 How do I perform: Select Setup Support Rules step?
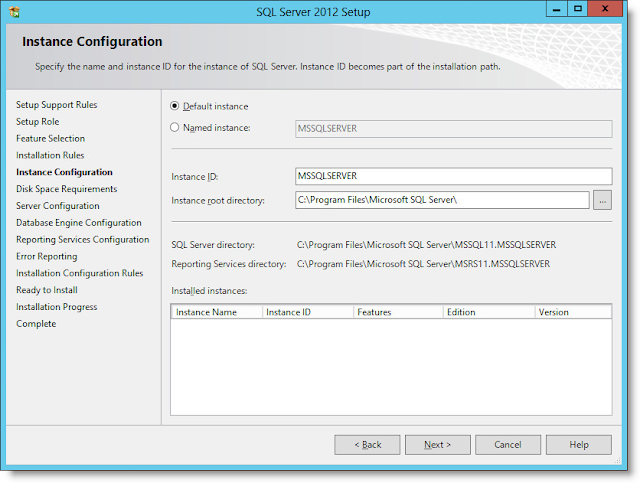[x=57, y=105]
